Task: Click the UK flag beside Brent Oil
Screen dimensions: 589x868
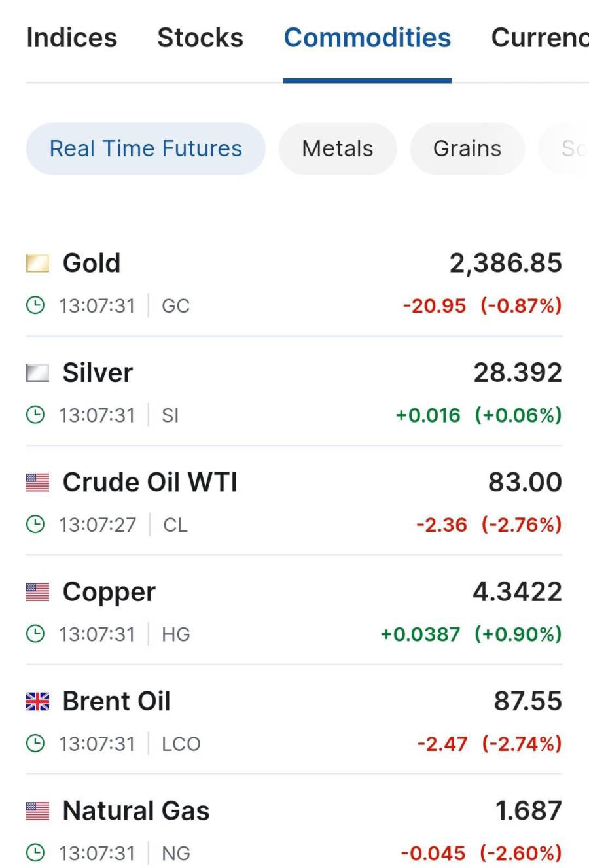Action: click(37, 702)
